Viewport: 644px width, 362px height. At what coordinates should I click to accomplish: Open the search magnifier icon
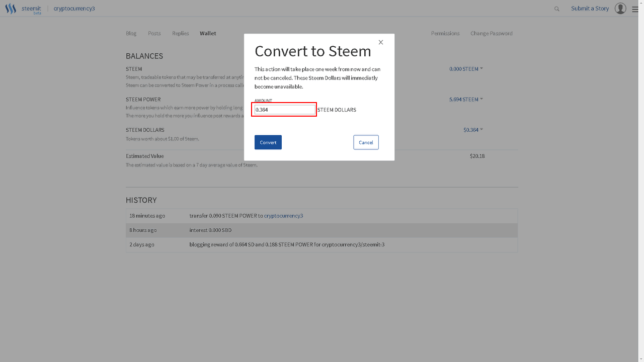pyautogui.click(x=557, y=9)
